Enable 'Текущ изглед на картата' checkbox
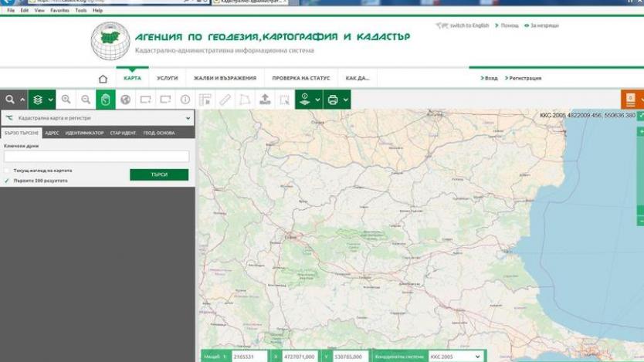 8,170
